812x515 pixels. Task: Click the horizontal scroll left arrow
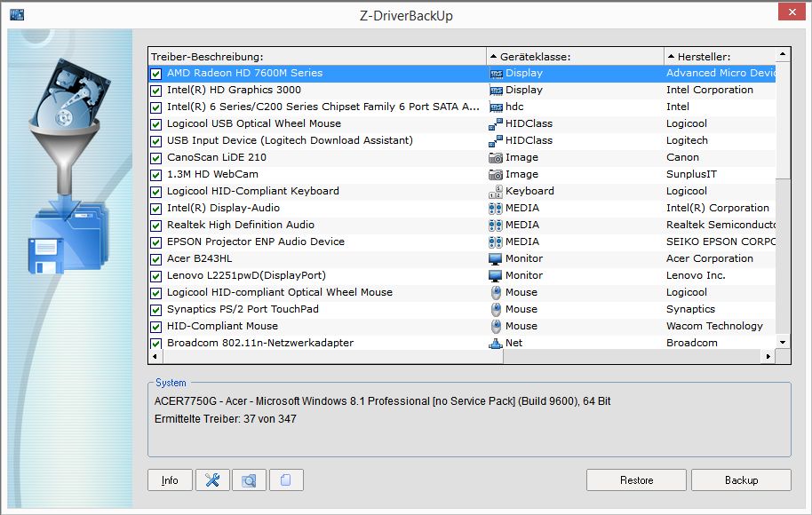(x=155, y=356)
